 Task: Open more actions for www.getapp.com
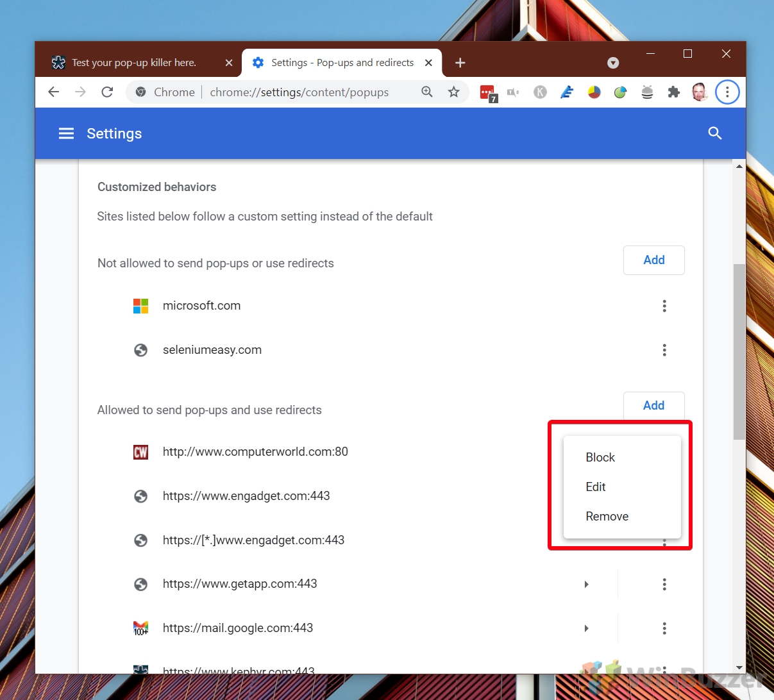(664, 584)
